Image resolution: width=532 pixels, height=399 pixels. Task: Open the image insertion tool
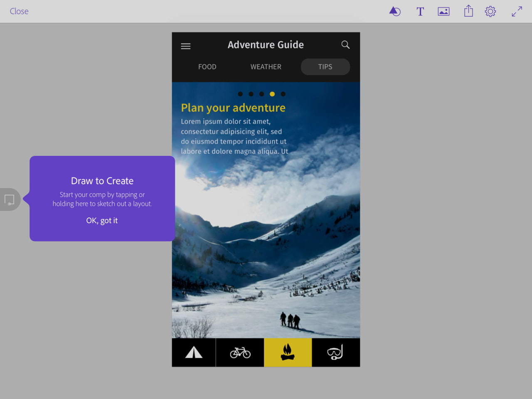[443, 11]
